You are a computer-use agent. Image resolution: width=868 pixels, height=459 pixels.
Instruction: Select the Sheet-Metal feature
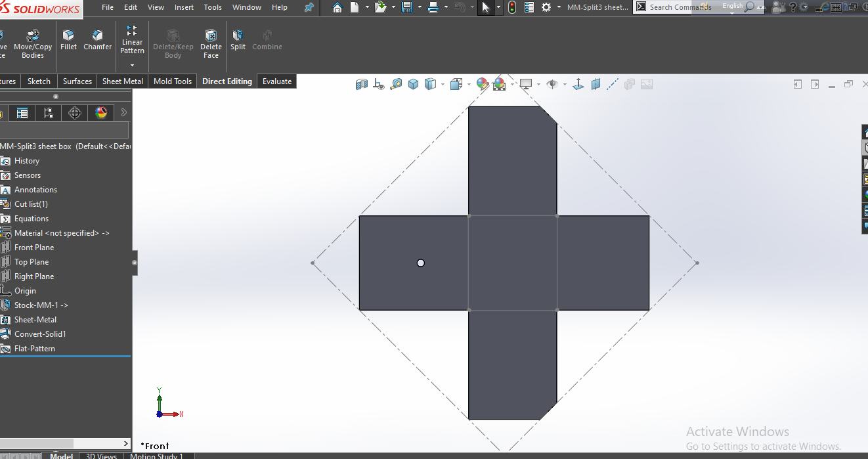pos(35,320)
